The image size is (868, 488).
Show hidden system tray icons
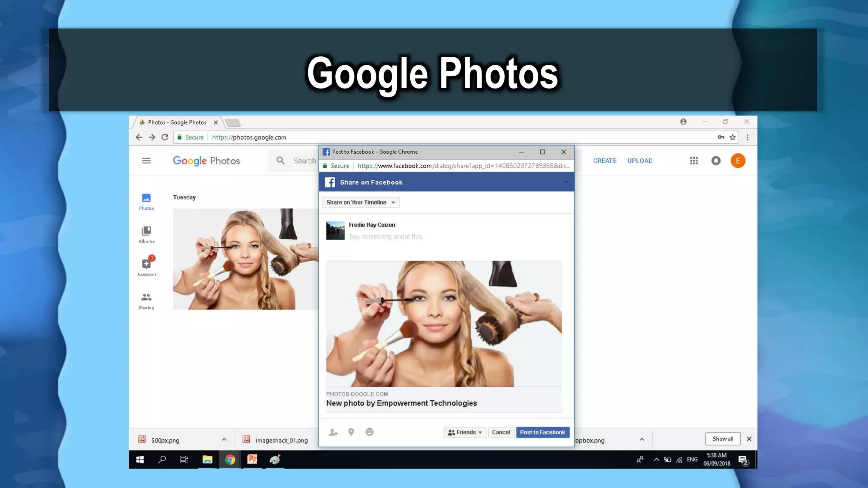click(657, 460)
